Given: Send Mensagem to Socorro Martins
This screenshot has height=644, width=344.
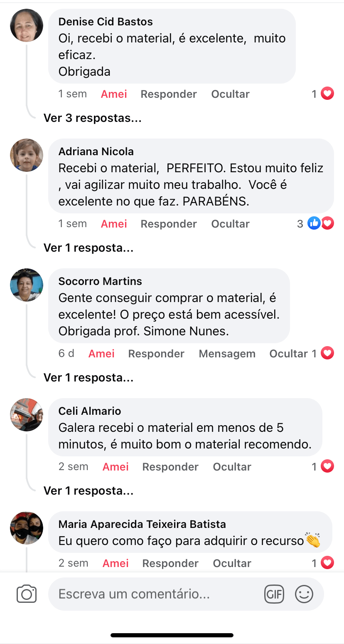Looking at the screenshot, I should [x=227, y=354].
